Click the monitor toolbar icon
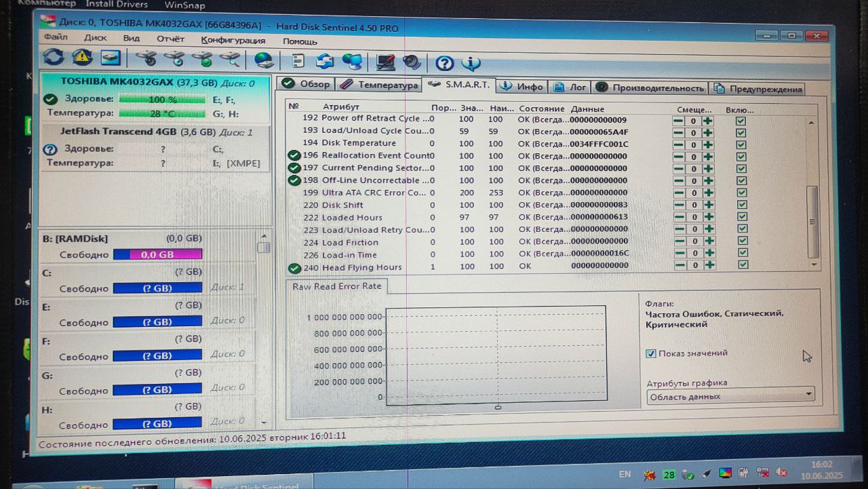Viewport: 868px width, 489px height. tap(385, 62)
